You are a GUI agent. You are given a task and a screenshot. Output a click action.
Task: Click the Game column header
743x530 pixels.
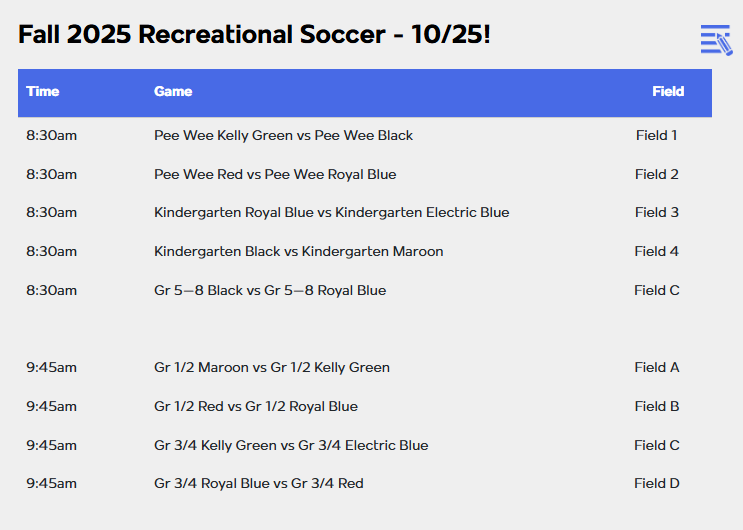(173, 92)
